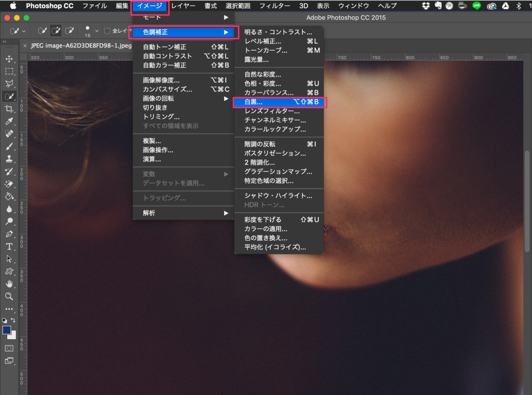Open the foreground color swatch
The image size is (532, 395).
pos(7,330)
